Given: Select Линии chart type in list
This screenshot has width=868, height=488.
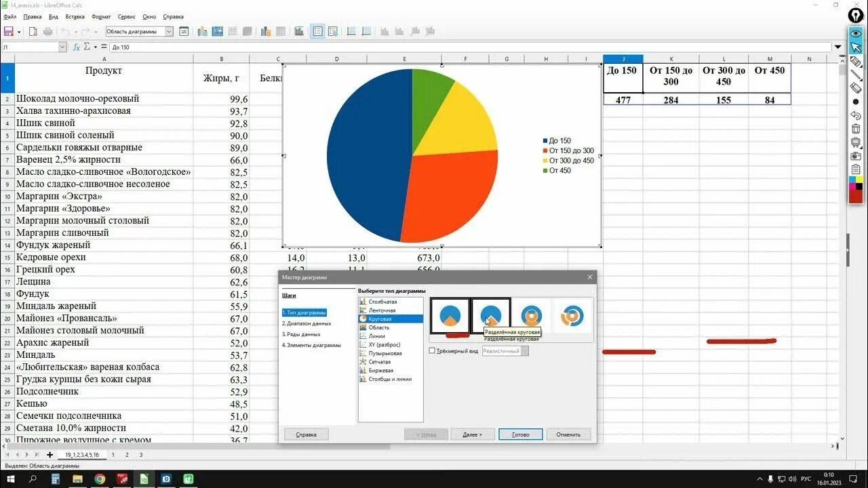Looking at the screenshot, I should [x=391, y=336].
